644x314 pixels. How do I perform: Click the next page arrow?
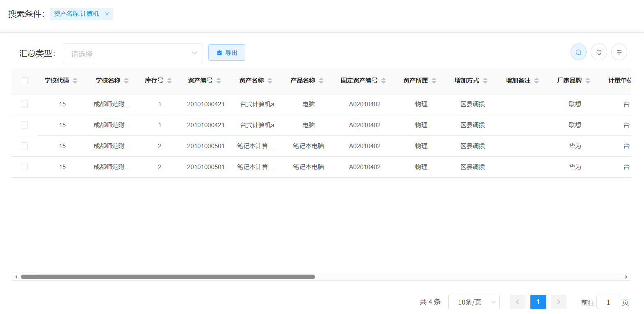click(558, 302)
